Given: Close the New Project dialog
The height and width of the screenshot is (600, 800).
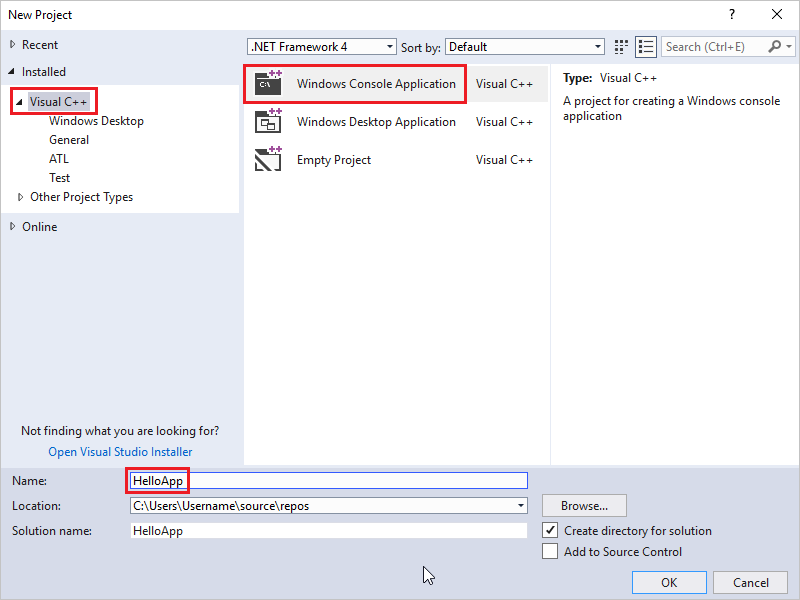Looking at the screenshot, I should click(777, 14).
